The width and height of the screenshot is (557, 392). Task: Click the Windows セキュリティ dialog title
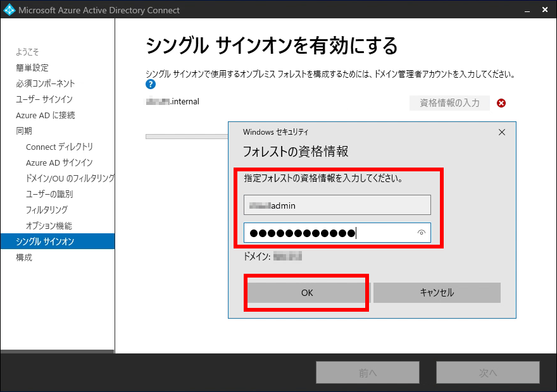(276, 132)
